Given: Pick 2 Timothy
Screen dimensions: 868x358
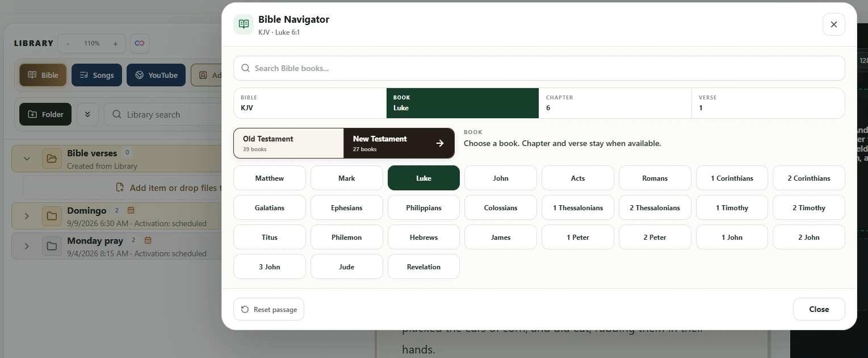Looking at the screenshot, I should [809, 207].
